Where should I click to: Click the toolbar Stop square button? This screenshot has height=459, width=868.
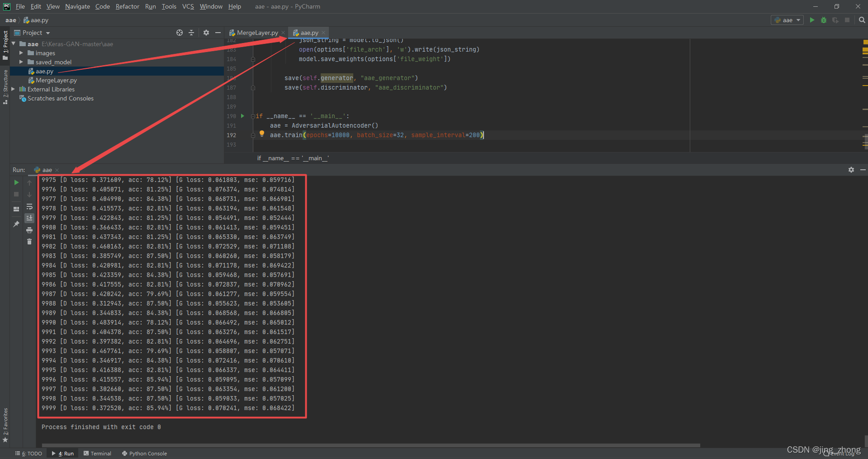click(847, 20)
